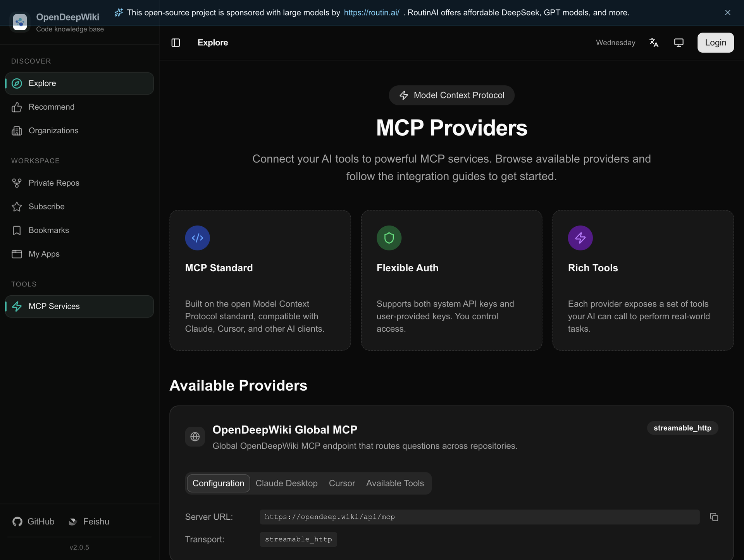Click the GitHub octocat icon

click(x=17, y=522)
